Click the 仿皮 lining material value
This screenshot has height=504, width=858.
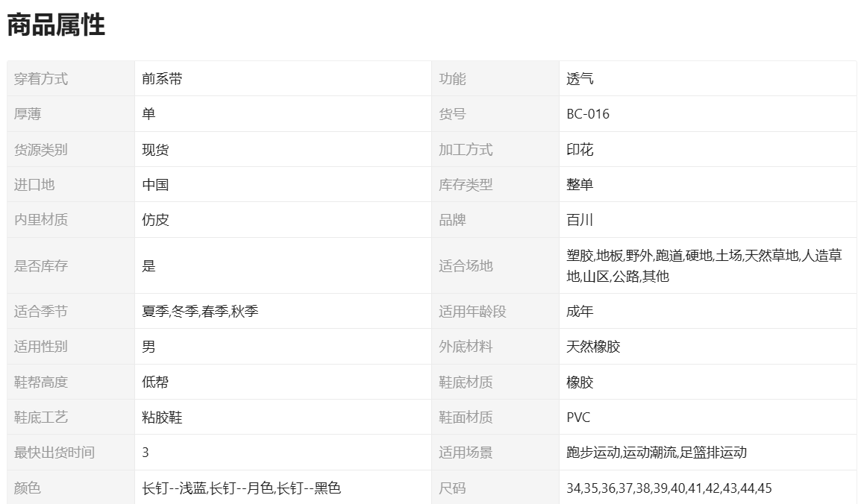click(155, 220)
